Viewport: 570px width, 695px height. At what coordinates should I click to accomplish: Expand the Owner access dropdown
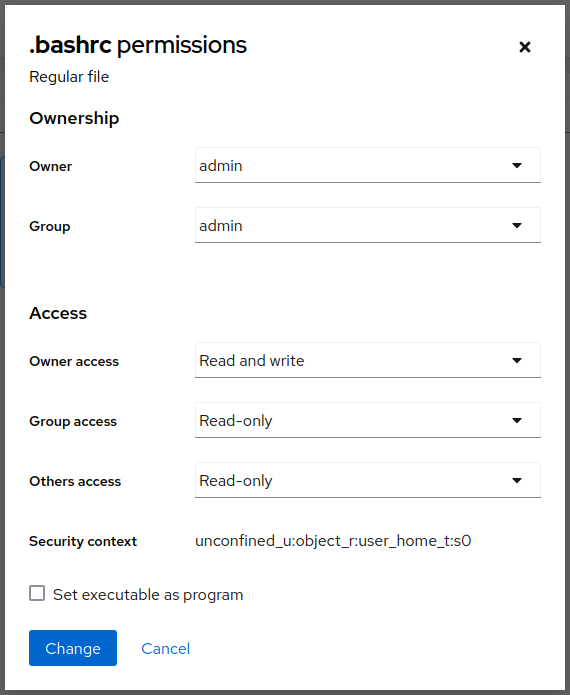point(367,360)
